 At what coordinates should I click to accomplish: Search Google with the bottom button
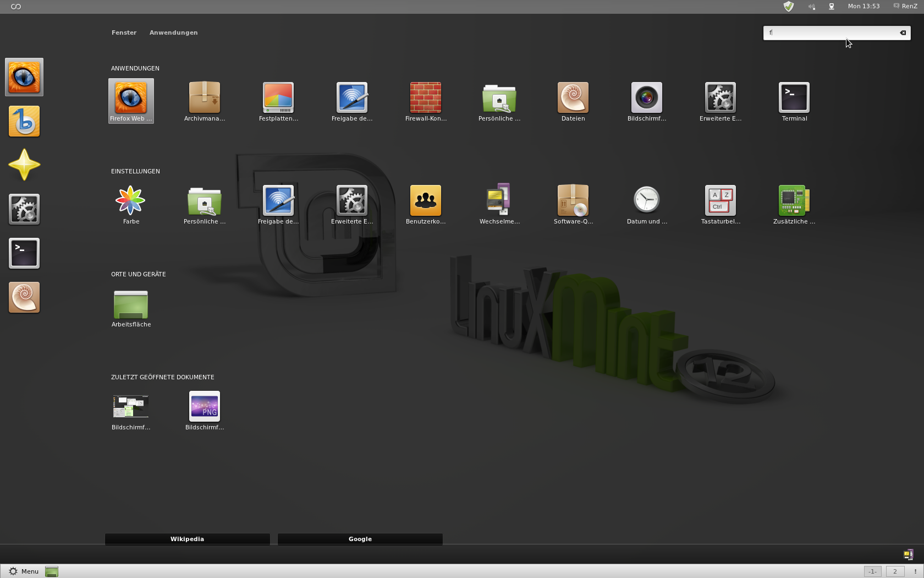click(x=360, y=539)
